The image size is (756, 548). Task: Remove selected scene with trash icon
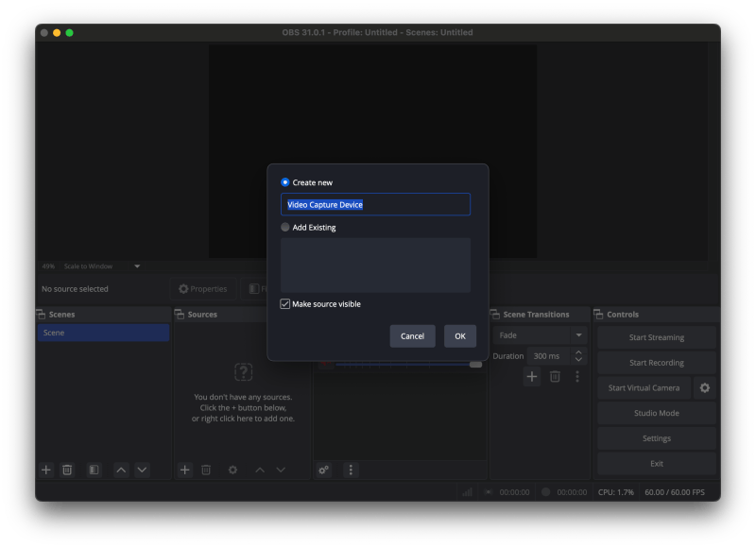tap(67, 470)
